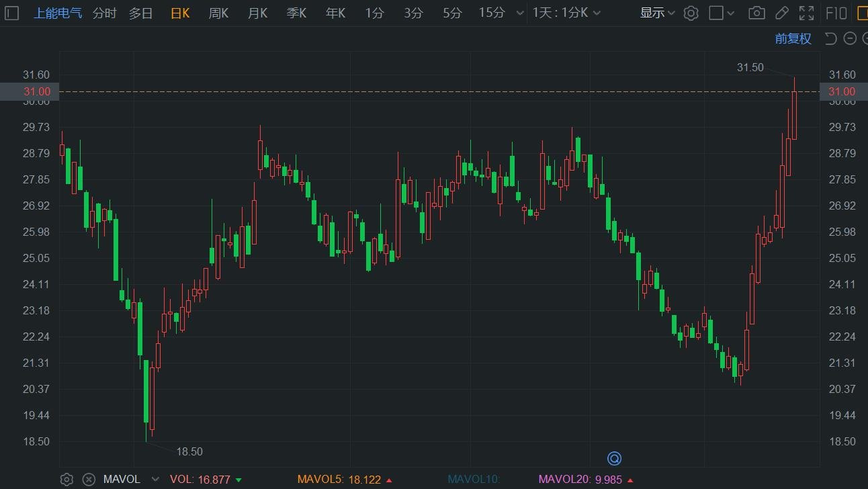Click 25.05 on the right price axis
868x489 pixels.
[842, 258]
